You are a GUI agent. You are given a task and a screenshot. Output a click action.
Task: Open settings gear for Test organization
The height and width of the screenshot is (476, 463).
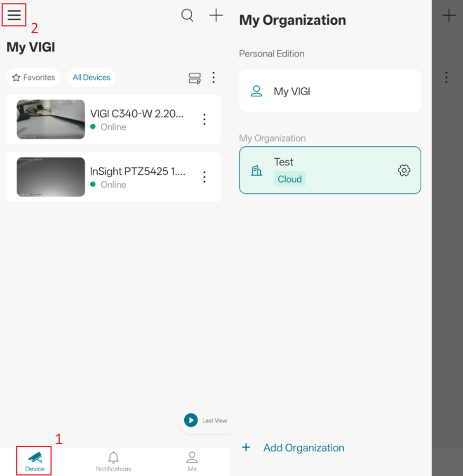point(404,170)
